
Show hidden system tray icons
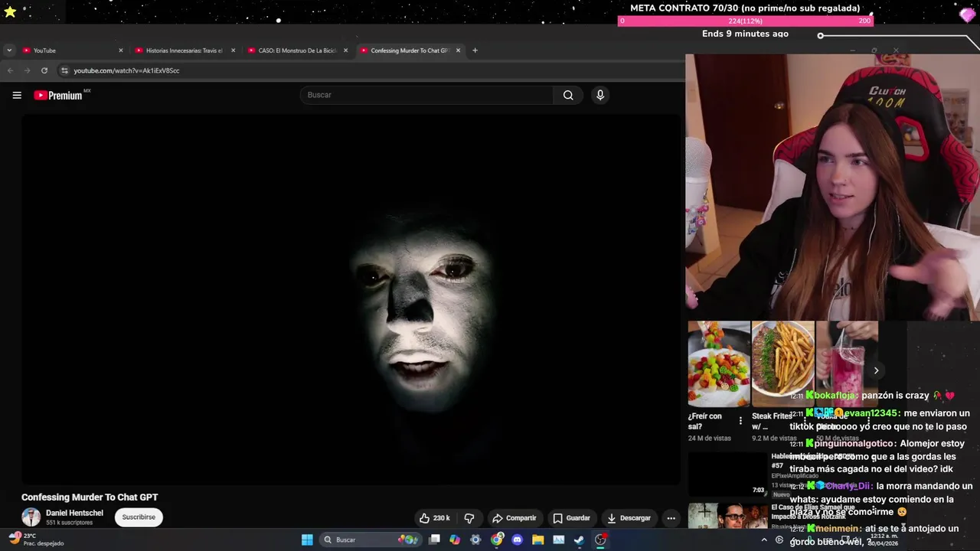click(x=763, y=540)
